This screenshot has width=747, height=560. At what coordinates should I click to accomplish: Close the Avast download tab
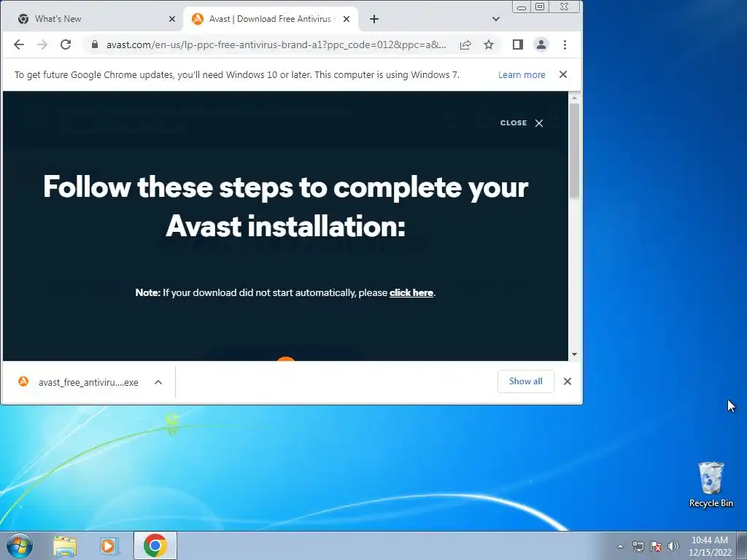click(x=347, y=19)
